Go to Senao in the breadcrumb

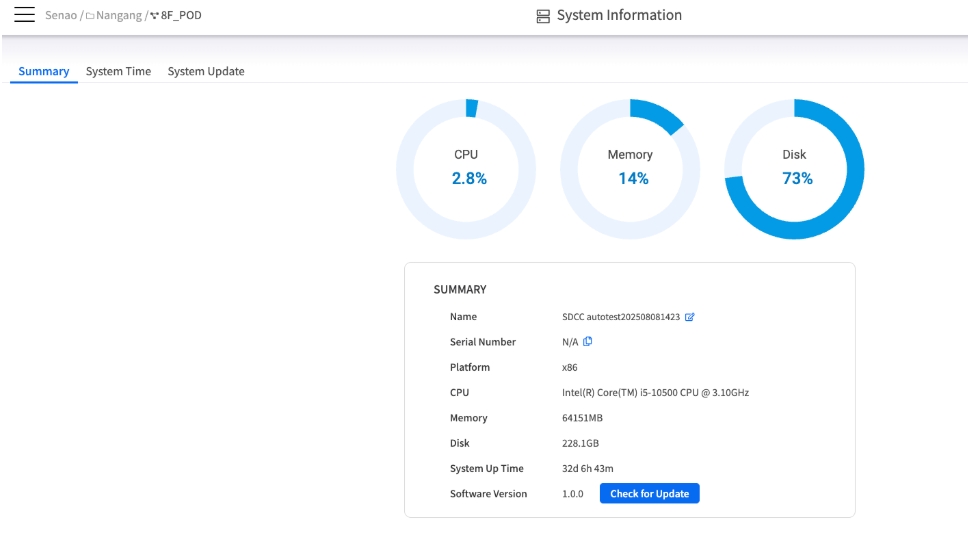pyautogui.click(x=61, y=16)
